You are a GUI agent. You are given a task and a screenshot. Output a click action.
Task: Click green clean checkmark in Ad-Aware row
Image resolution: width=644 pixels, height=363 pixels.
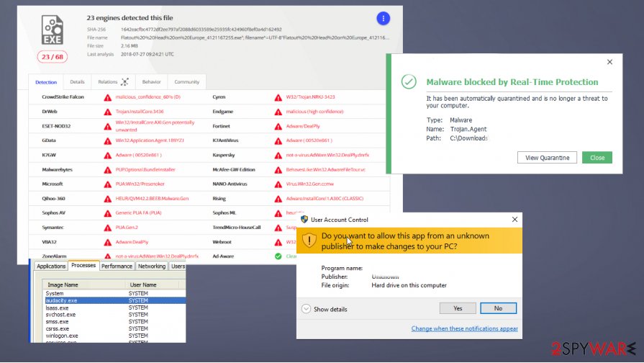278,256
